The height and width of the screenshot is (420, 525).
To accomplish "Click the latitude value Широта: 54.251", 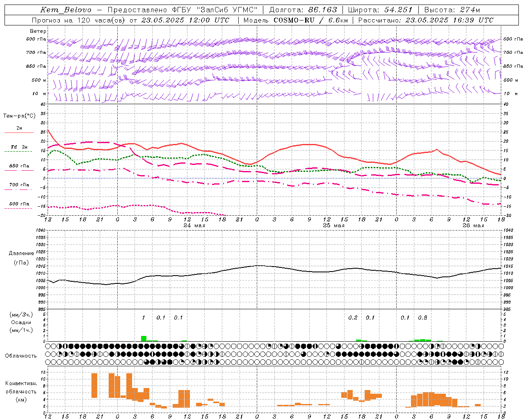I will (380, 10).
